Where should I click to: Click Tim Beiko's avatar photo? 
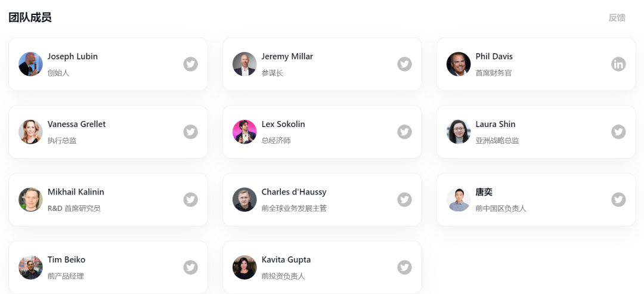pyautogui.click(x=30, y=267)
